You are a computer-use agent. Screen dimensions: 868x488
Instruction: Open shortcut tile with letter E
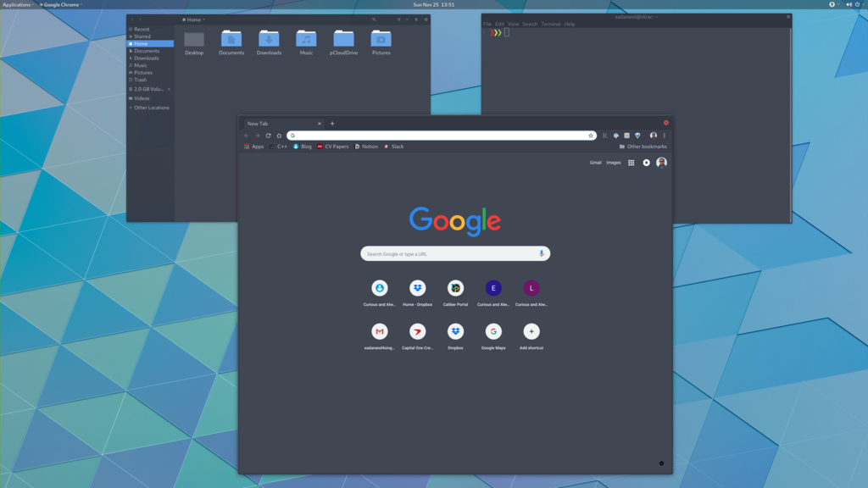coord(493,292)
